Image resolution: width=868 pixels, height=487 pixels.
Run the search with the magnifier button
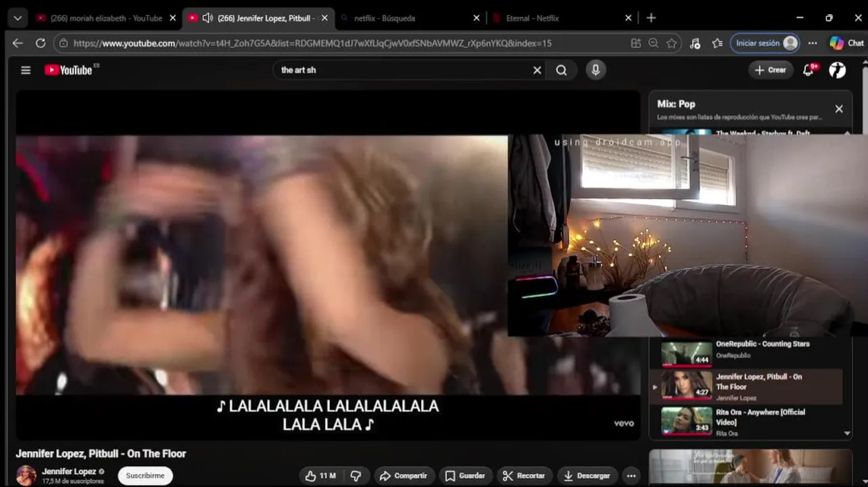coord(561,70)
